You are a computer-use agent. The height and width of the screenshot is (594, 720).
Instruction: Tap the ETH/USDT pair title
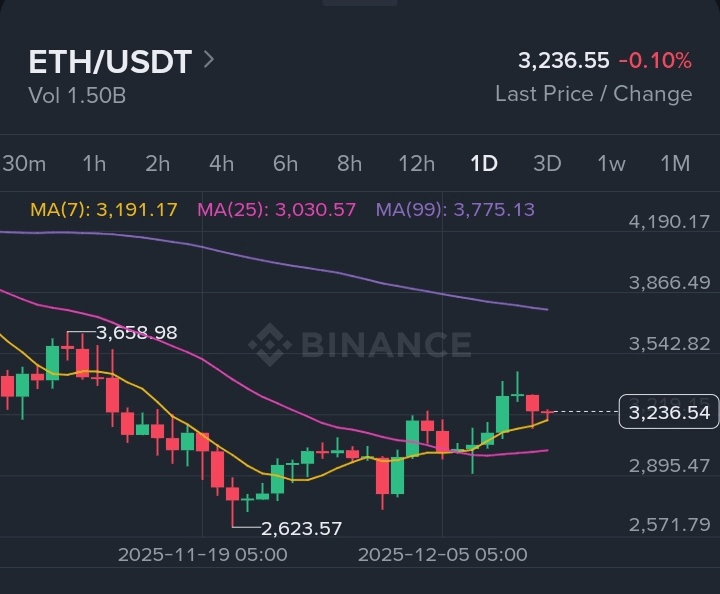click(110, 62)
